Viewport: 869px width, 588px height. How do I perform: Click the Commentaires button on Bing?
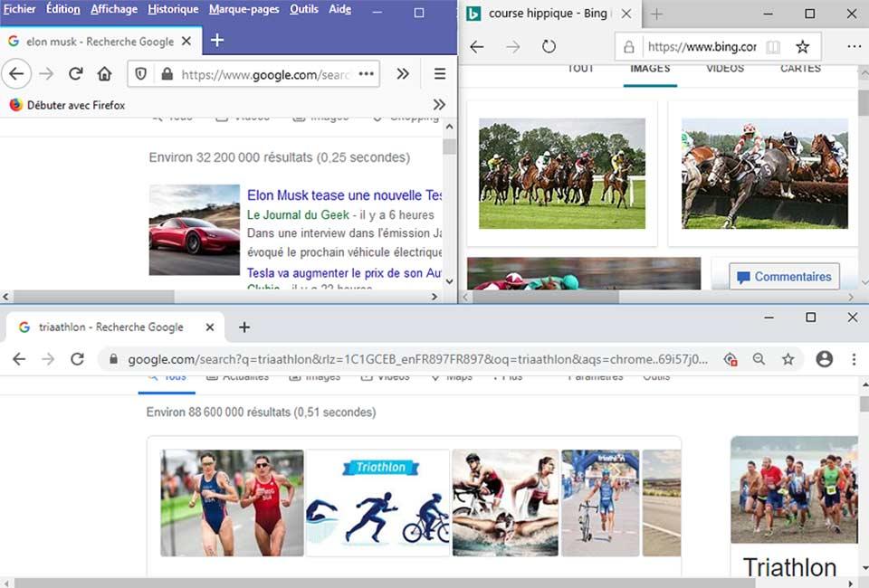(784, 276)
